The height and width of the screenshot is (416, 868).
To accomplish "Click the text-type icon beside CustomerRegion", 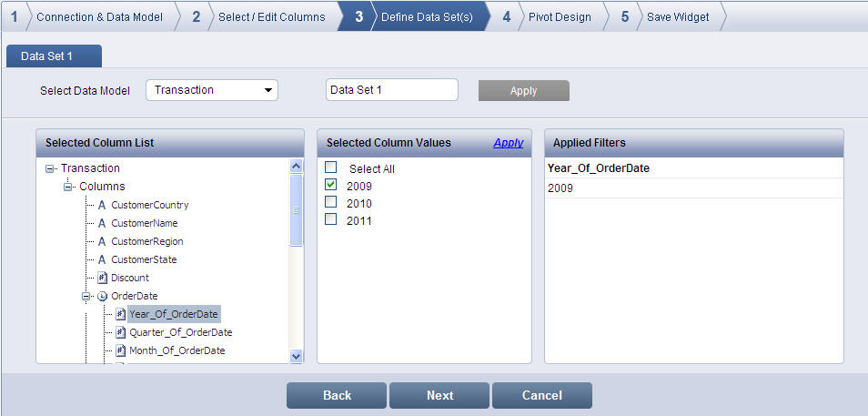I will [102, 241].
